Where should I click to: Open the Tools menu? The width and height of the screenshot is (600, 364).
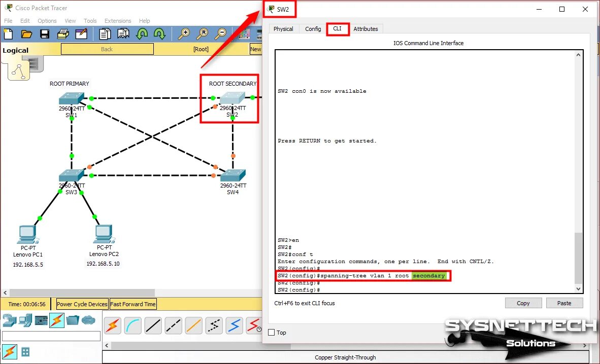click(90, 21)
